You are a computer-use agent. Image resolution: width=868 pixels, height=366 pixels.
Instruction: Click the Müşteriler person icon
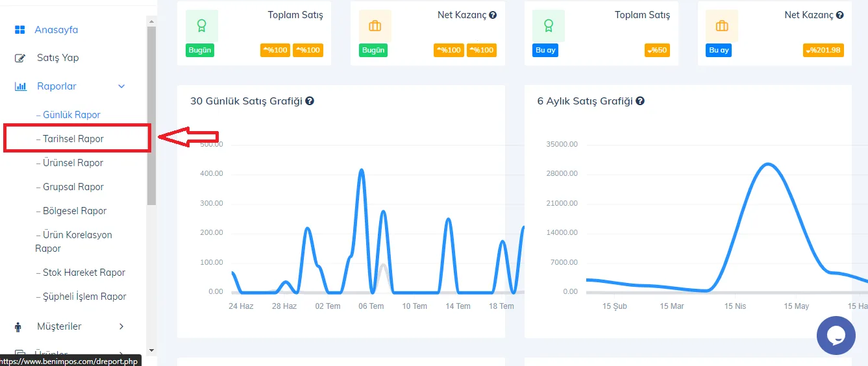pyautogui.click(x=18, y=326)
